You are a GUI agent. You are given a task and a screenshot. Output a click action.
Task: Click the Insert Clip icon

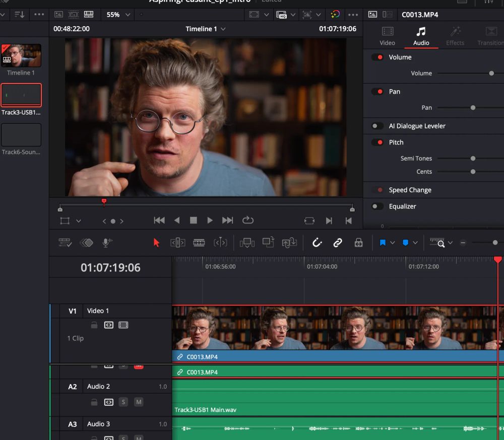[247, 243]
